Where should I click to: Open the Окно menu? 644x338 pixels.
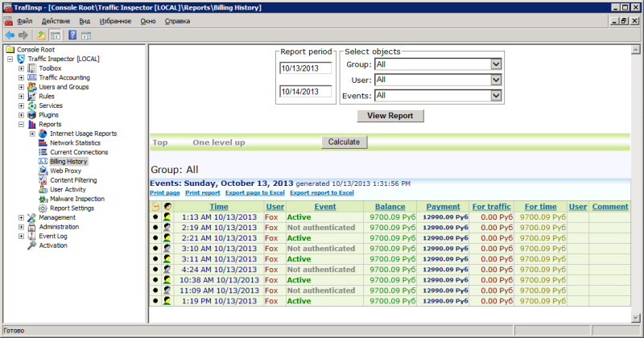[x=148, y=21]
